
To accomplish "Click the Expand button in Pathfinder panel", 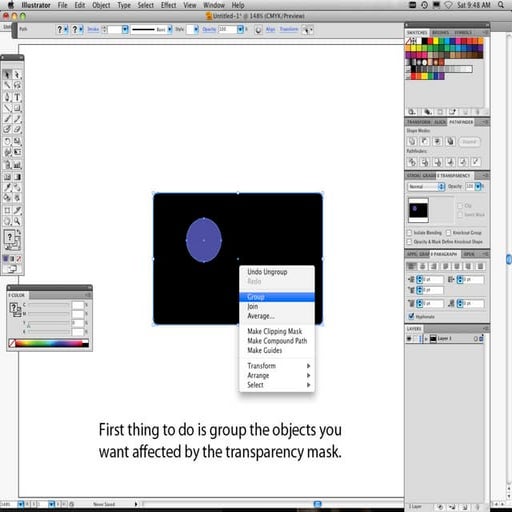I will pos(469,142).
